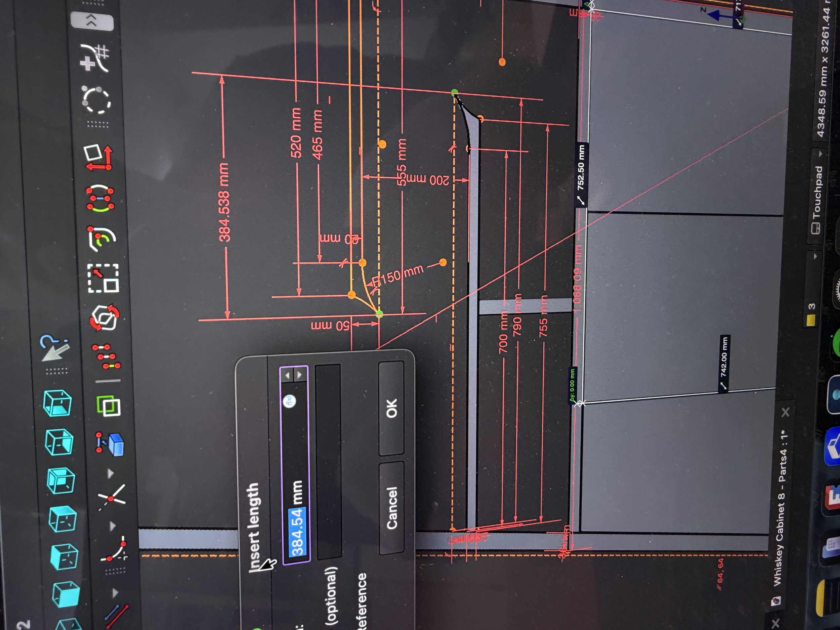Click the rotate polygon transform icon
Screen dimensions: 840x630
pos(105,318)
